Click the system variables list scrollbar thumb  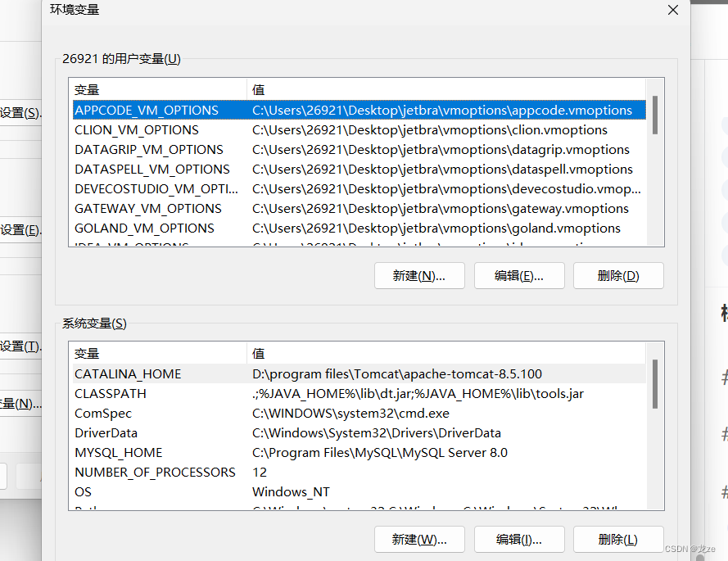pyautogui.click(x=654, y=384)
